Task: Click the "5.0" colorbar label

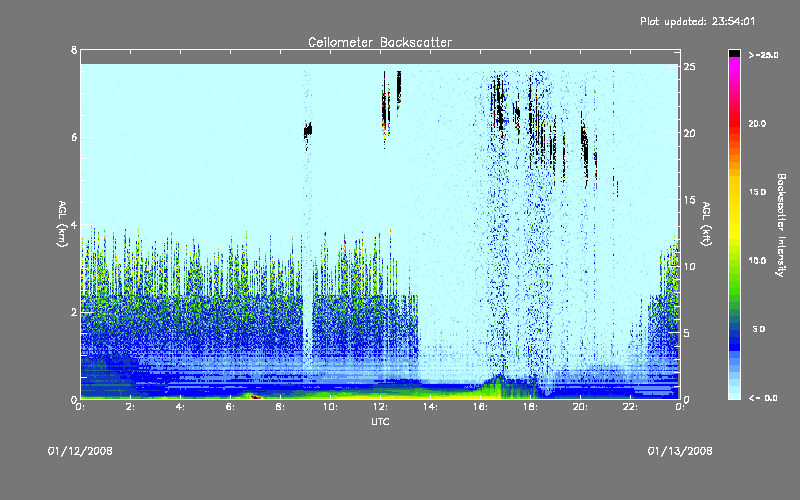Action: [759, 329]
